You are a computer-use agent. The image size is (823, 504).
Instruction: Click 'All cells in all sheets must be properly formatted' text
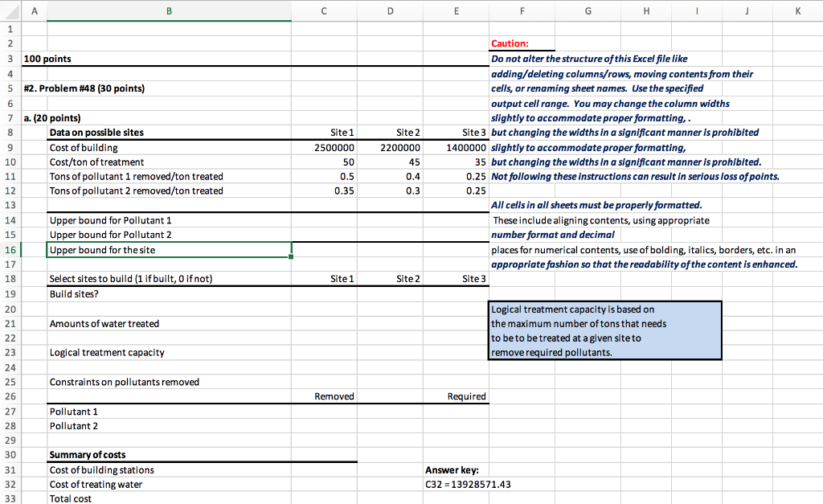pyautogui.click(x=596, y=205)
